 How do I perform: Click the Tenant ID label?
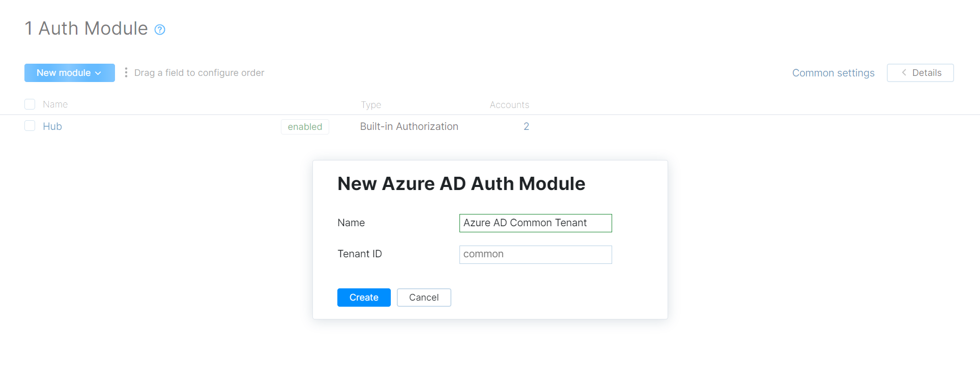[x=360, y=254]
